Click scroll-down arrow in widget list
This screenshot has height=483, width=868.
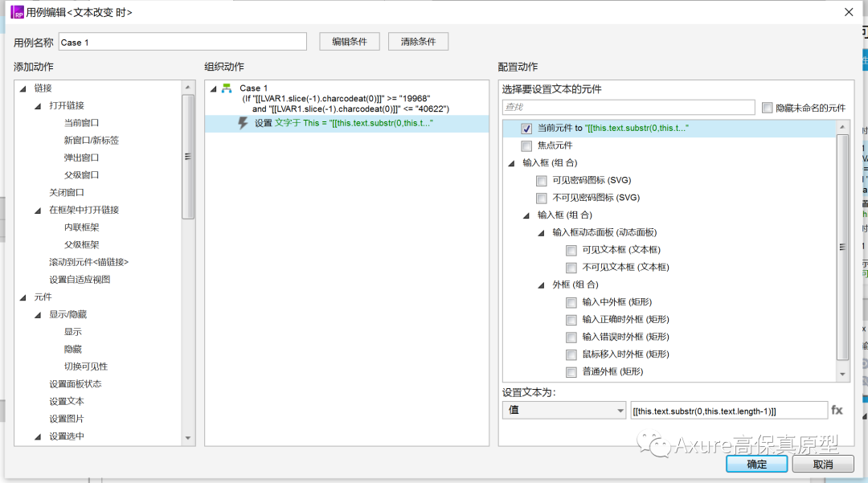point(842,375)
